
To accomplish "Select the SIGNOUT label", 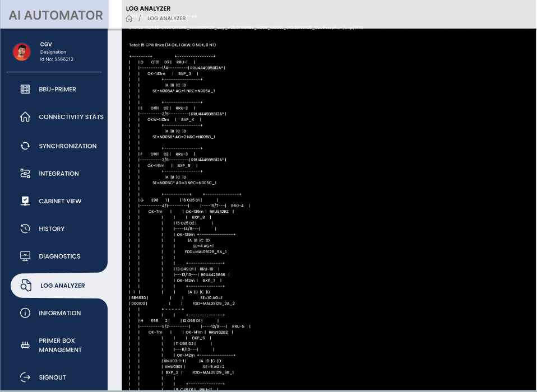I will (x=52, y=377).
